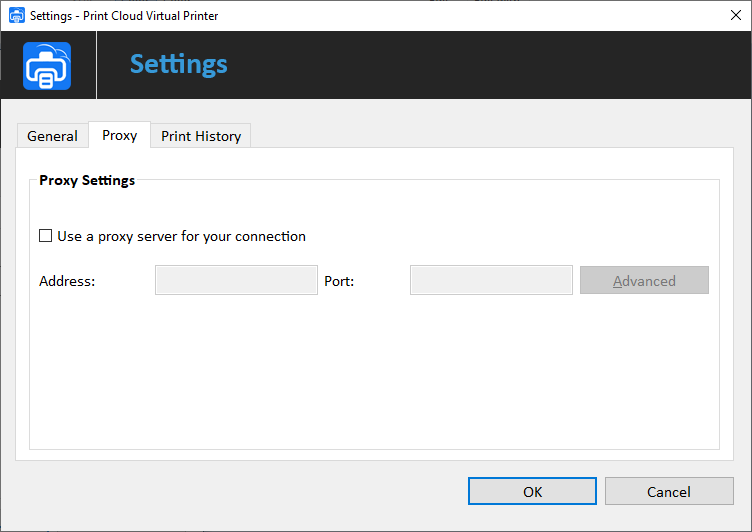This screenshot has width=752, height=532.
Task: Enable the proxy server checkbox
Action: click(x=45, y=237)
